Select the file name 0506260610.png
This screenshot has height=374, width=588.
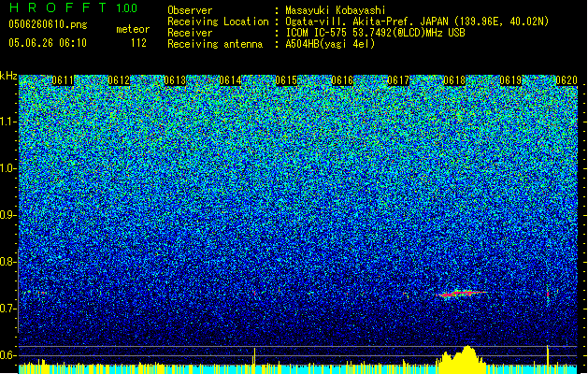[48, 24]
